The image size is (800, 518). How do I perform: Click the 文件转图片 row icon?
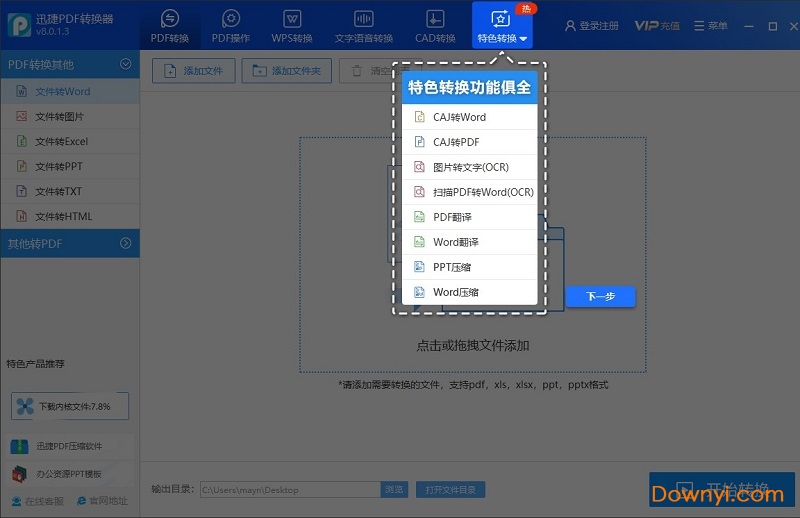tap(21, 116)
